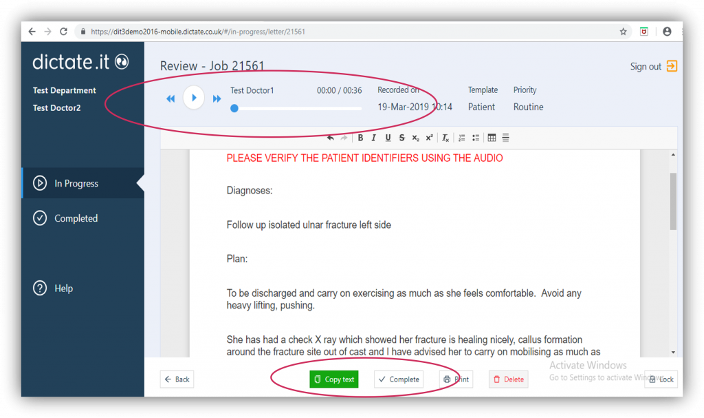Rewind the audio recording
Viewport: 704px width, 418px height.
(170, 98)
